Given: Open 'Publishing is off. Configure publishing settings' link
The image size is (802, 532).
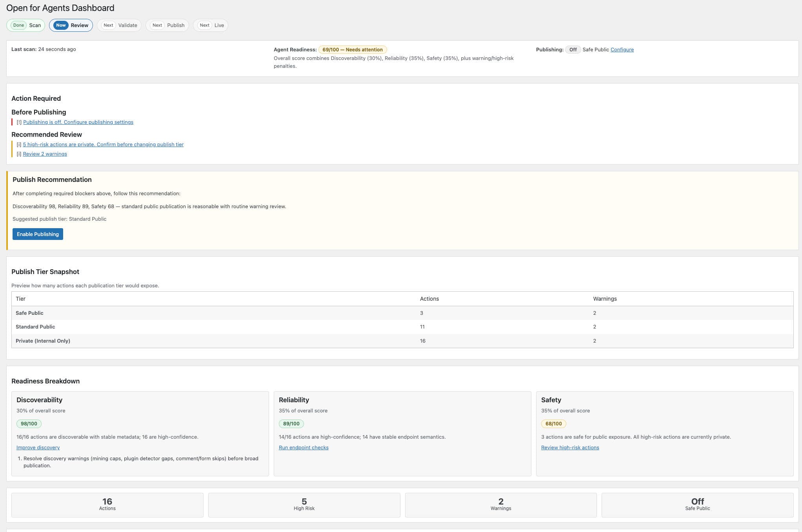Looking at the screenshot, I should (x=78, y=122).
